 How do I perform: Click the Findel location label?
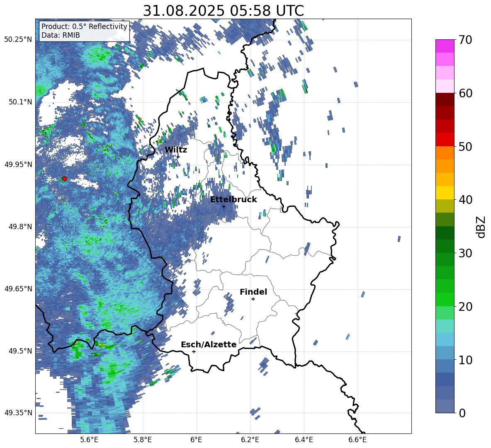[x=253, y=292]
